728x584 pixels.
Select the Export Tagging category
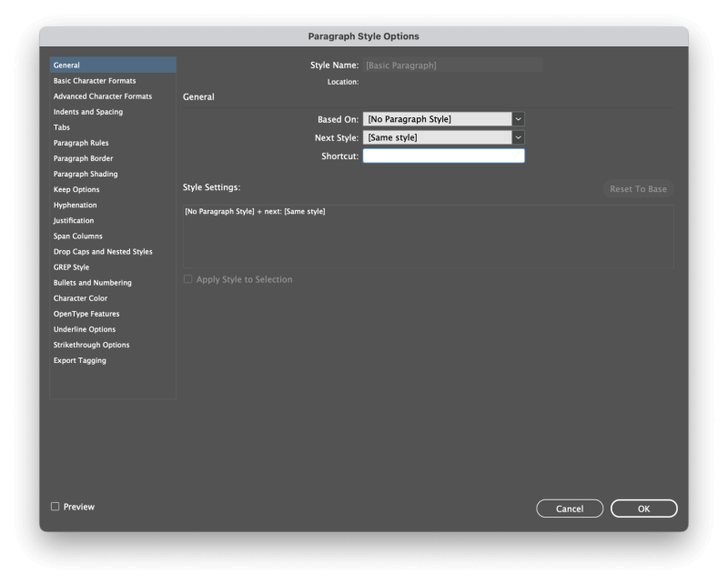tap(79, 359)
